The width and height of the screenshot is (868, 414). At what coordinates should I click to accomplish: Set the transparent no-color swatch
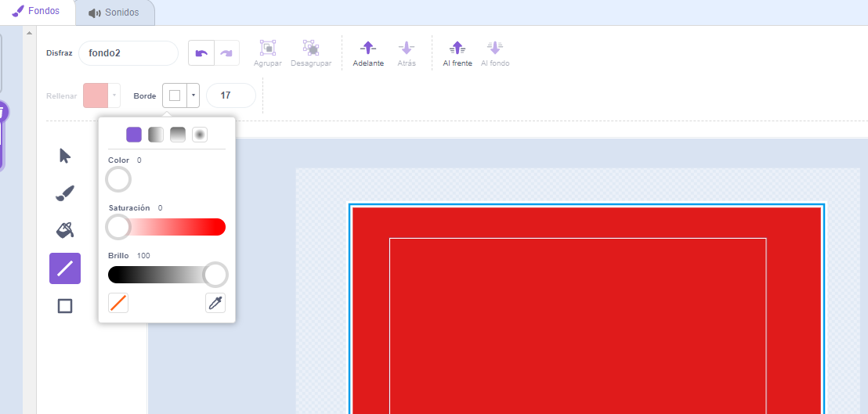point(118,304)
